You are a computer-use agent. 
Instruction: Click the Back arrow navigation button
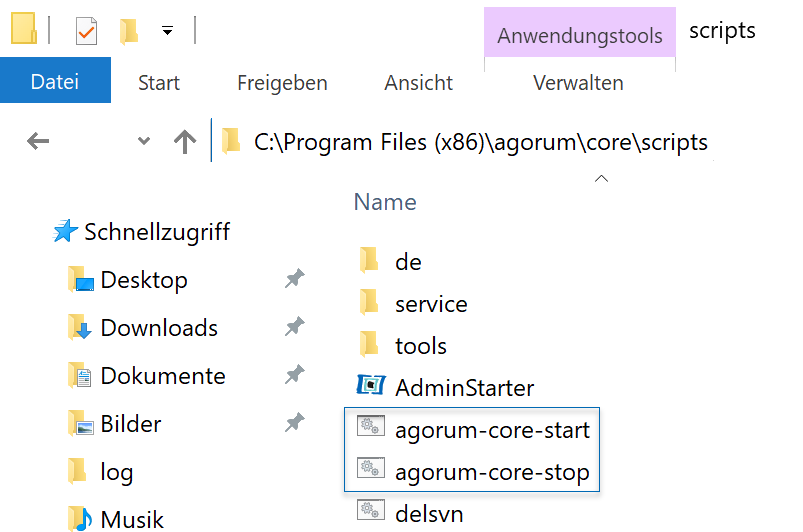tap(38, 141)
